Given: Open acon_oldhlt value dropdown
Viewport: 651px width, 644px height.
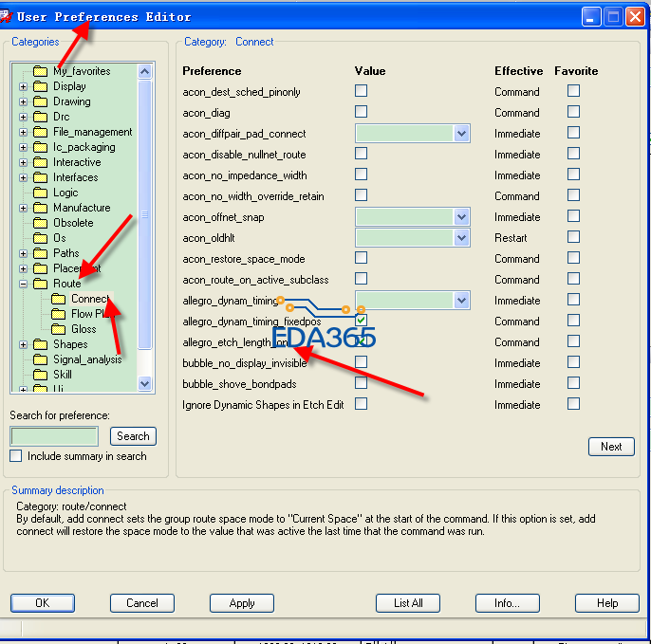Looking at the screenshot, I should [x=461, y=238].
